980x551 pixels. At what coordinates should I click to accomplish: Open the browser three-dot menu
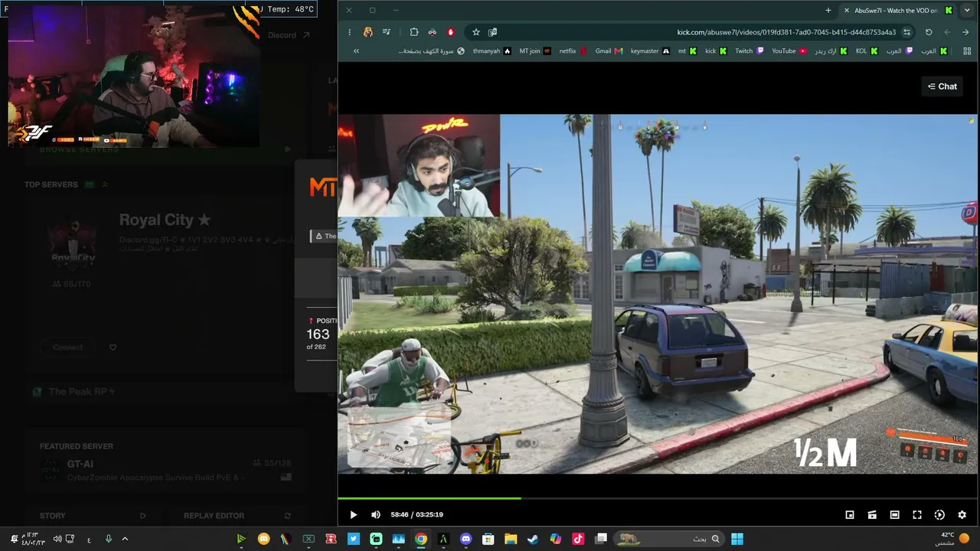(349, 32)
